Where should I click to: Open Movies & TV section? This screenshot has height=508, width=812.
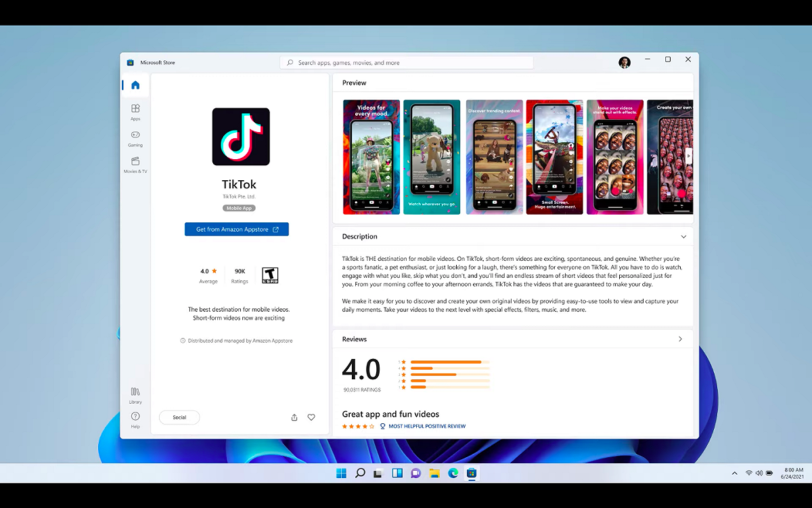coord(135,165)
